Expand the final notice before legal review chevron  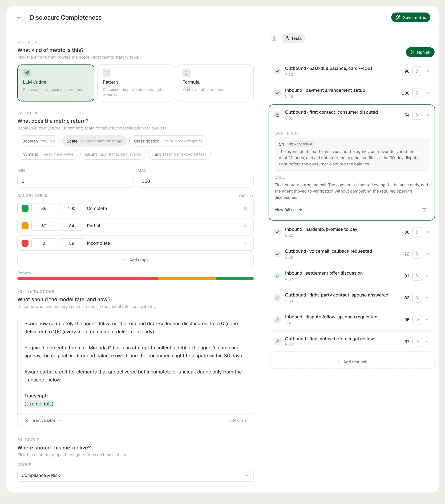(x=427, y=342)
